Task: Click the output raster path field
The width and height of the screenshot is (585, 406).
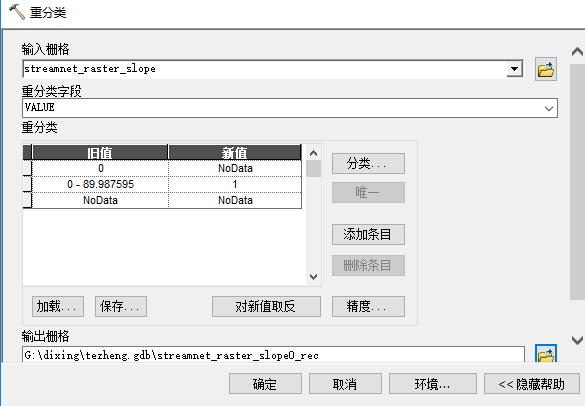Action: coord(273,355)
